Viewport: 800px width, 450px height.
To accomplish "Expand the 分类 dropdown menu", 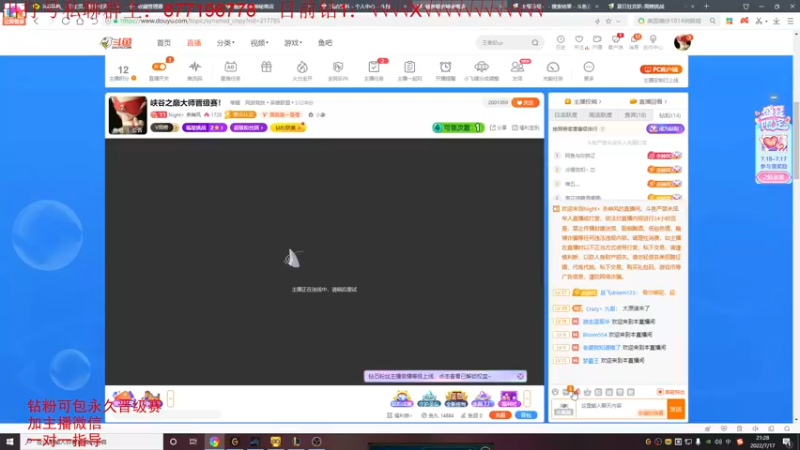I will point(226,43).
